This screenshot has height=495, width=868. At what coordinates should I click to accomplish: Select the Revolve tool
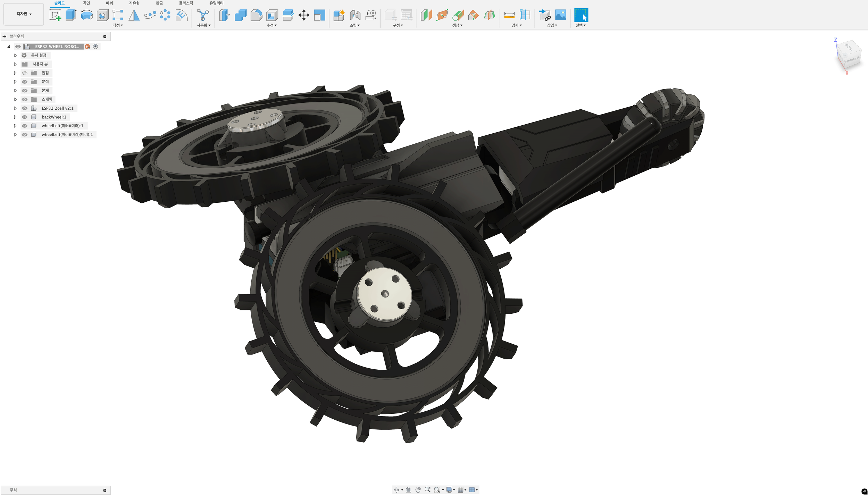tap(87, 15)
